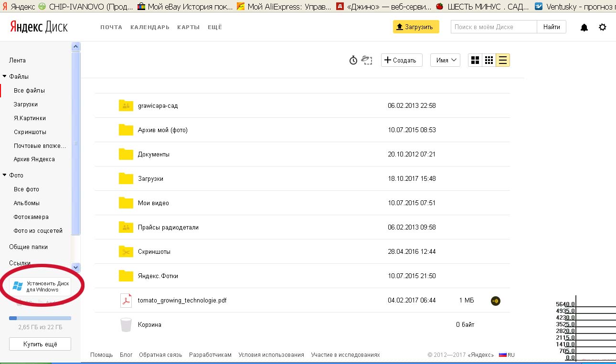Select Лента in the sidebar
This screenshot has width=616, height=364.
17,61
